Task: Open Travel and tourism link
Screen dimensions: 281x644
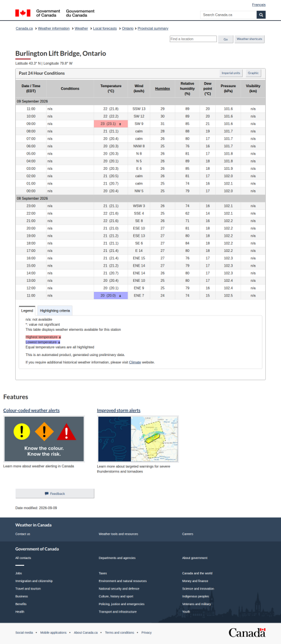Action: [x=28, y=588]
